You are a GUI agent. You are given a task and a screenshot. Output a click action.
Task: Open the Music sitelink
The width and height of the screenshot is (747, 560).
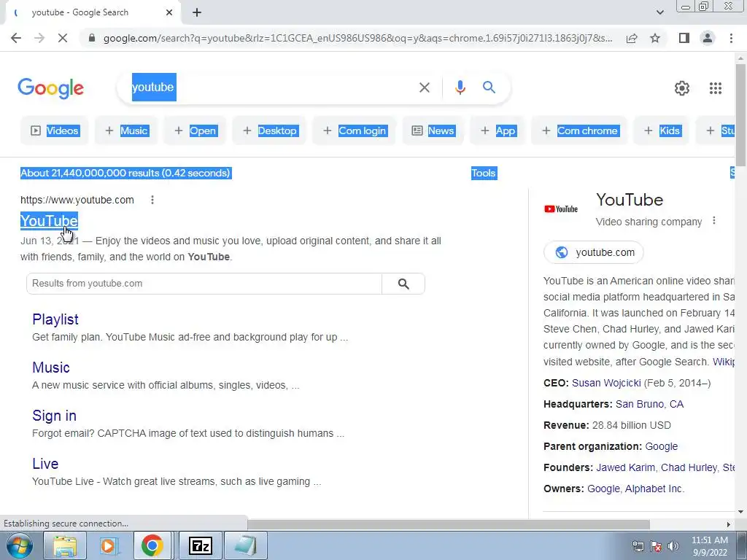point(51,367)
